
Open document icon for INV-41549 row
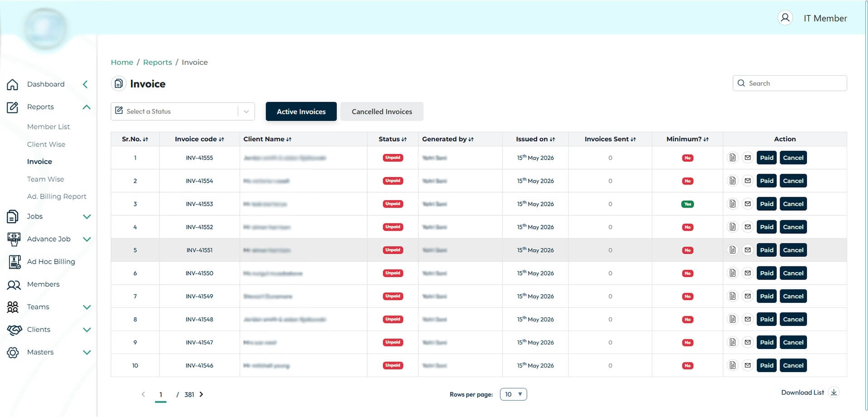click(732, 296)
